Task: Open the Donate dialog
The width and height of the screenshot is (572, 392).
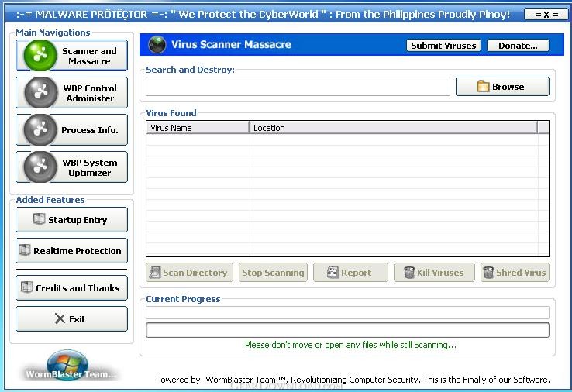Action: pos(518,46)
